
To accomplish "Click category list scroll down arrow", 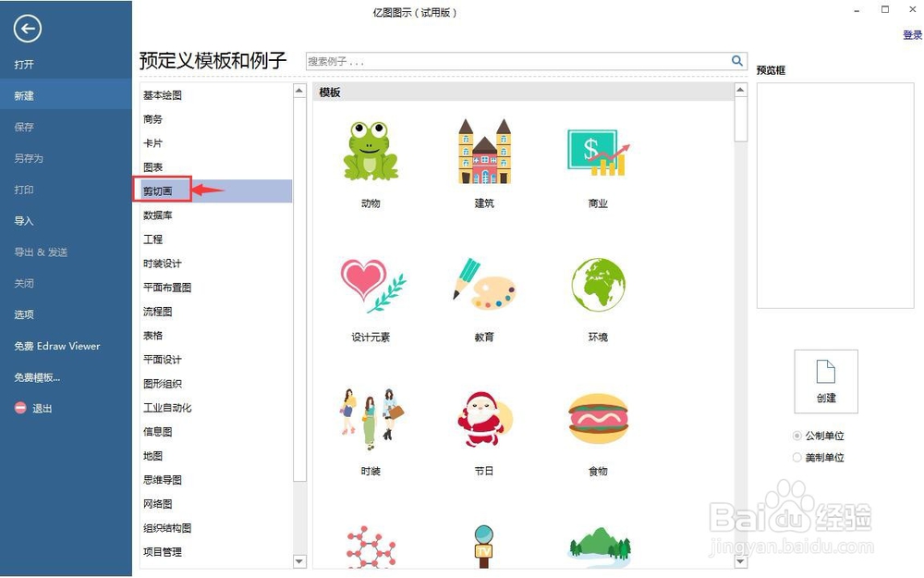I will (299, 561).
